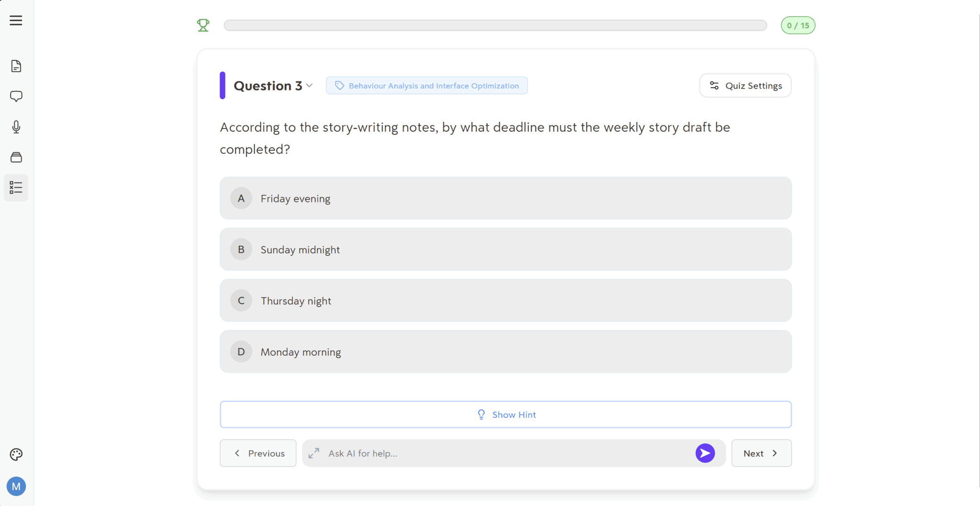Expand the Ask AI input using the arrows icon

click(314, 453)
